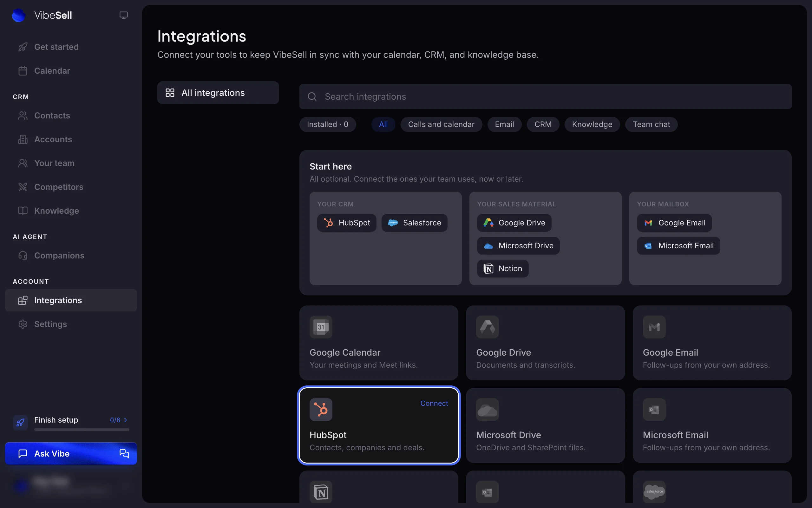Click the Google Email card title

pyautogui.click(x=671, y=352)
